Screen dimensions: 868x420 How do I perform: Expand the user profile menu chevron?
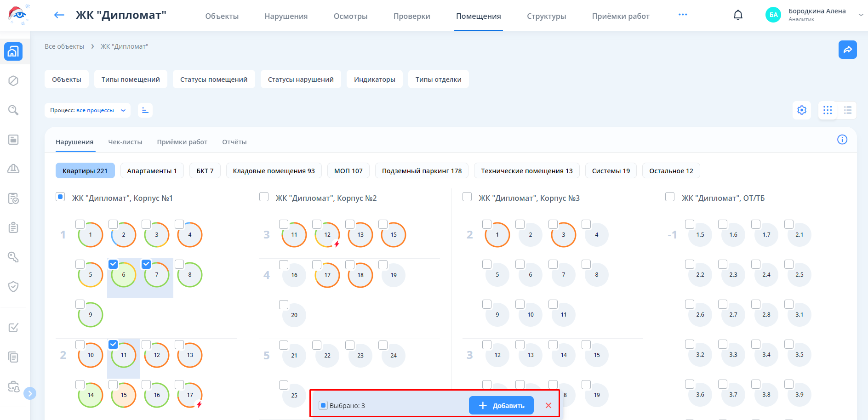(861, 15)
